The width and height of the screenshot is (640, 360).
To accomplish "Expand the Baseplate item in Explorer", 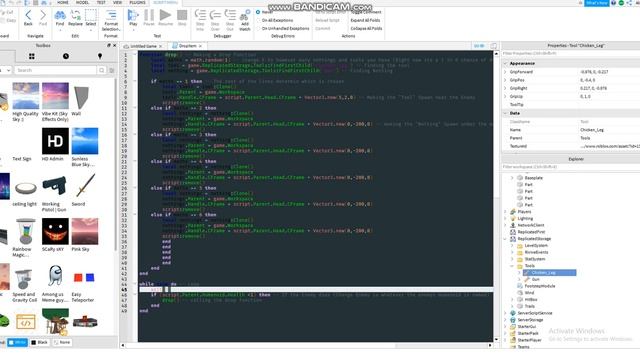I will click(512, 178).
